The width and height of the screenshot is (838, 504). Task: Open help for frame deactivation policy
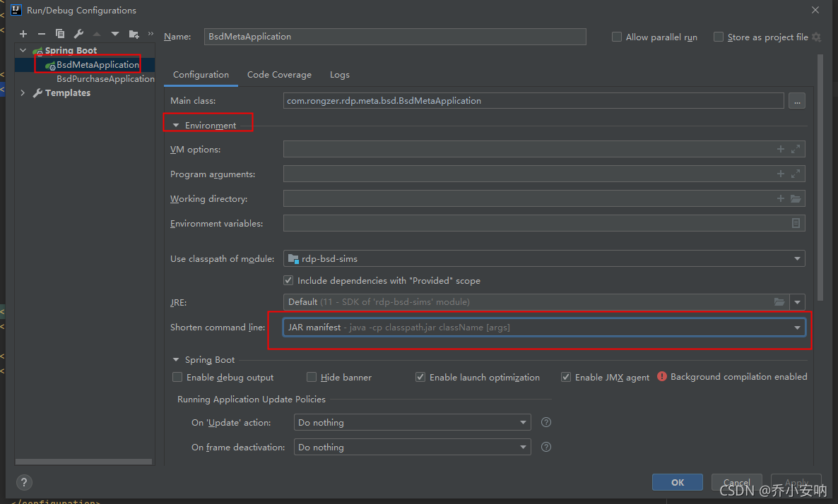tap(545, 447)
